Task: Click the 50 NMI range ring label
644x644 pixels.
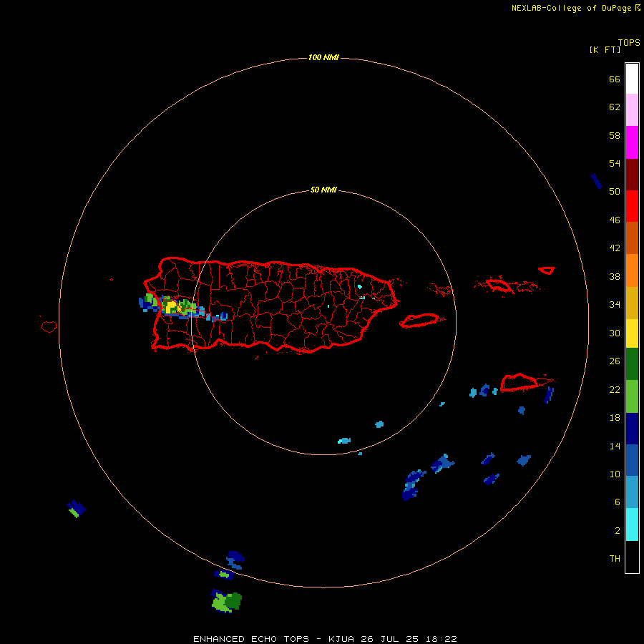Action: tap(323, 190)
